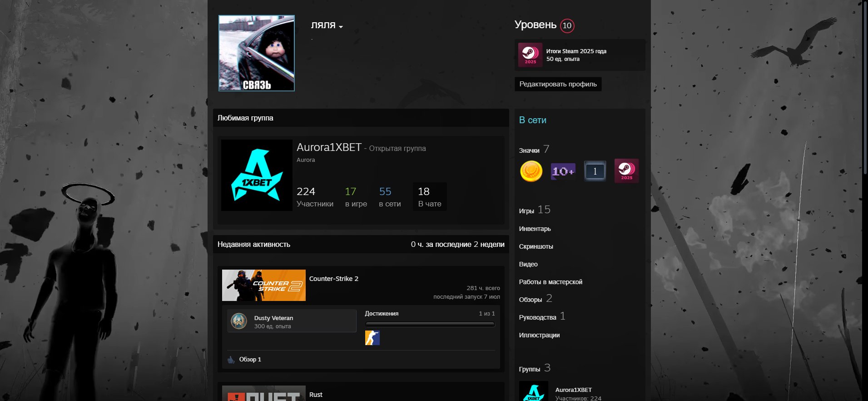Click the 55 в сети count
Image resolution: width=868 pixels, height=401 pixels.
click(x=390, y=197)
